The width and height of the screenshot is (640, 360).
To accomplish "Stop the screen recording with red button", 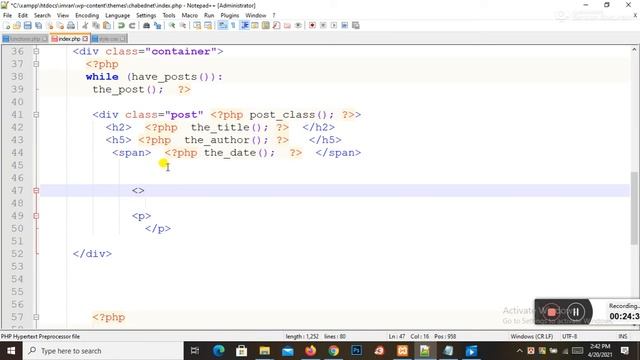I will 551,312.
